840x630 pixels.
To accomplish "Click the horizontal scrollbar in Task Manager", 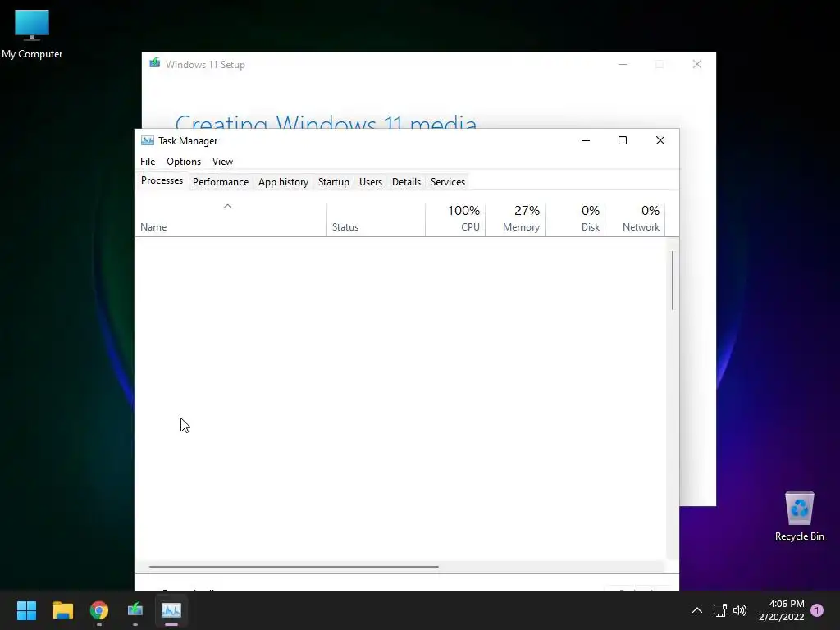I will point(294,566).
